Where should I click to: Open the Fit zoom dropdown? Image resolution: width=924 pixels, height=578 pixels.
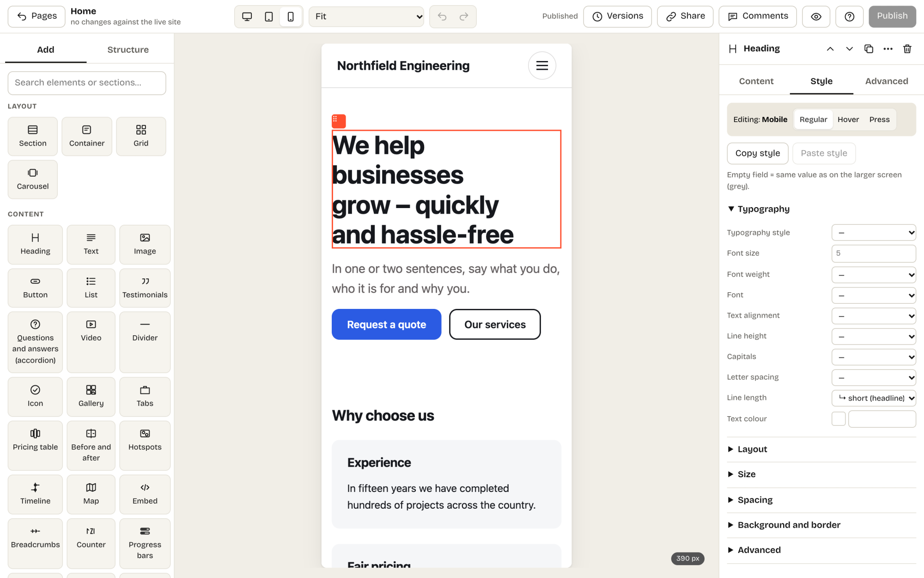366,17
